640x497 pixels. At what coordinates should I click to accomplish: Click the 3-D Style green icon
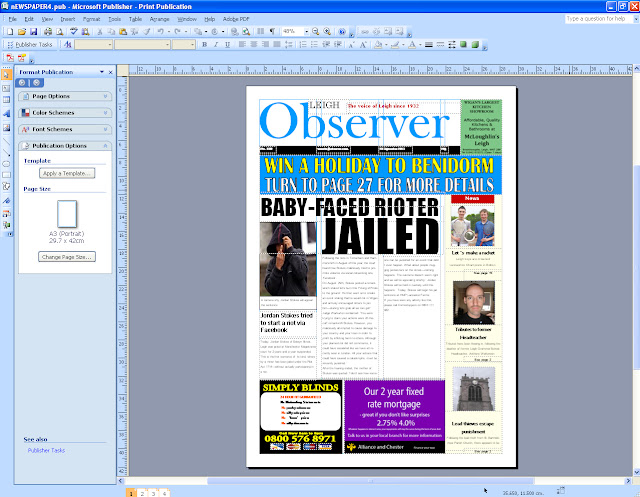point(475,45)
